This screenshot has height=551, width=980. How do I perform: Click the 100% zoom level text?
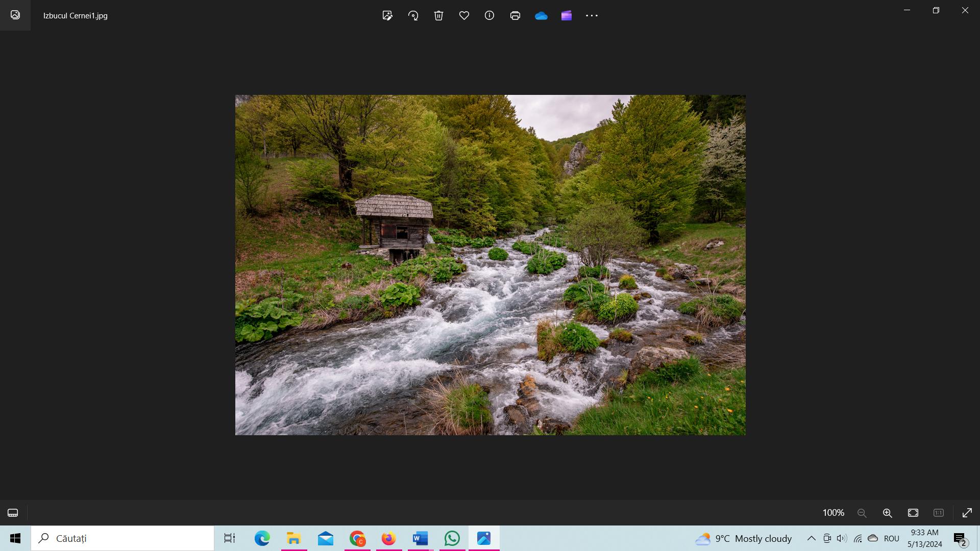833,513
